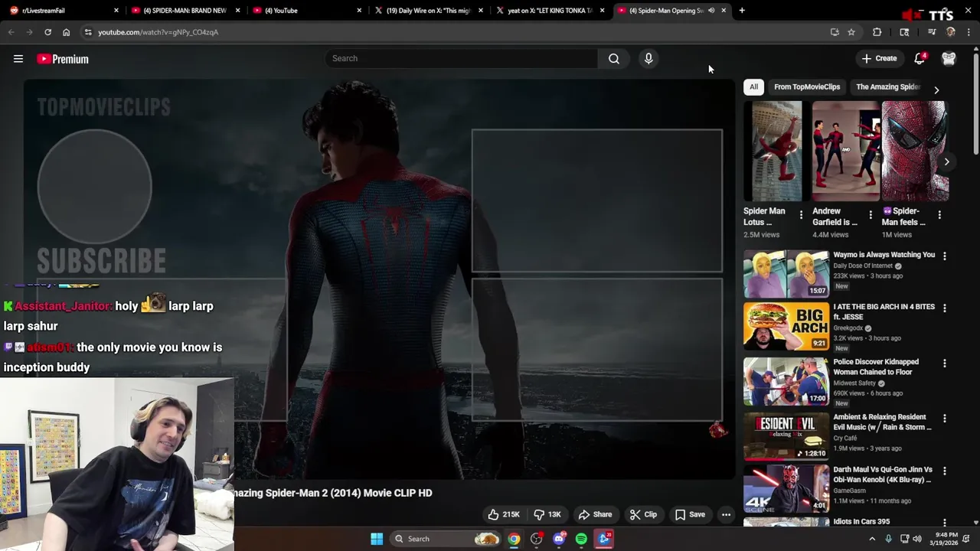The height and width of the screenshot is (551, 980).
Task: Click the Windows taskbar search box
Action: [x=446, y=539]
